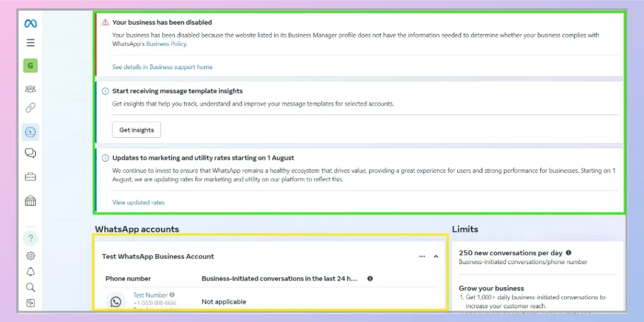Open the dashboard gauge icon

(x=30, y=132)
